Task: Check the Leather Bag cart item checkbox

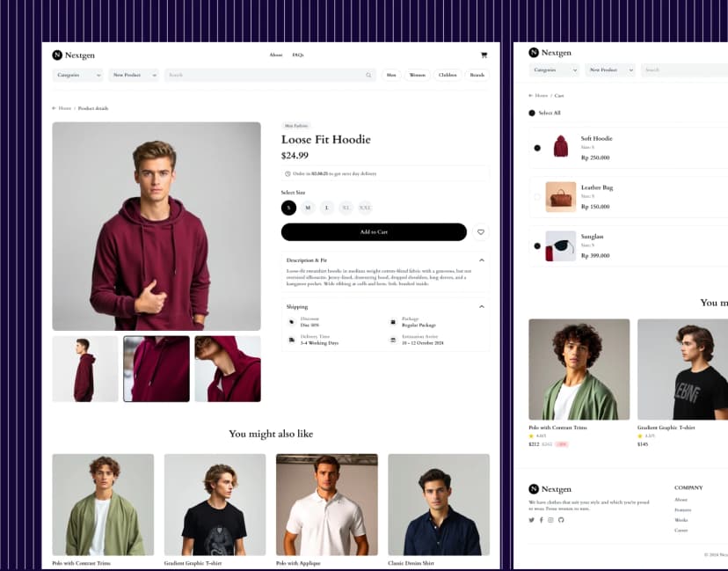Action: tap(537, 196)
